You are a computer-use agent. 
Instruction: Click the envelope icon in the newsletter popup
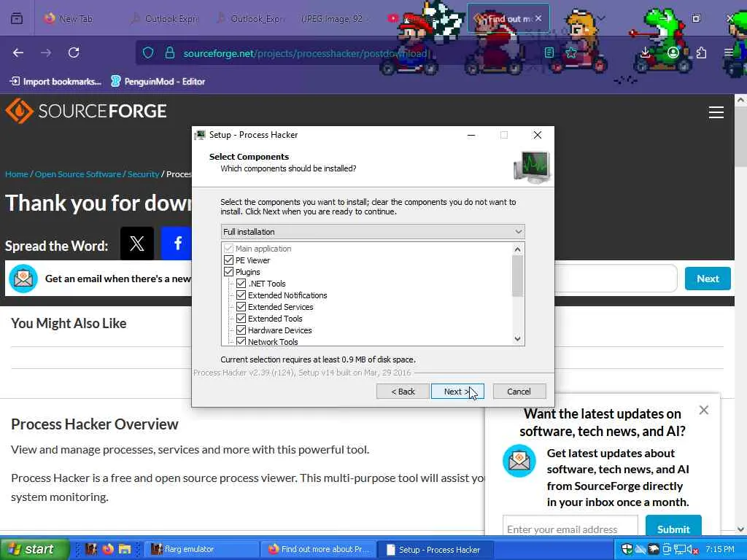(519, 461)
